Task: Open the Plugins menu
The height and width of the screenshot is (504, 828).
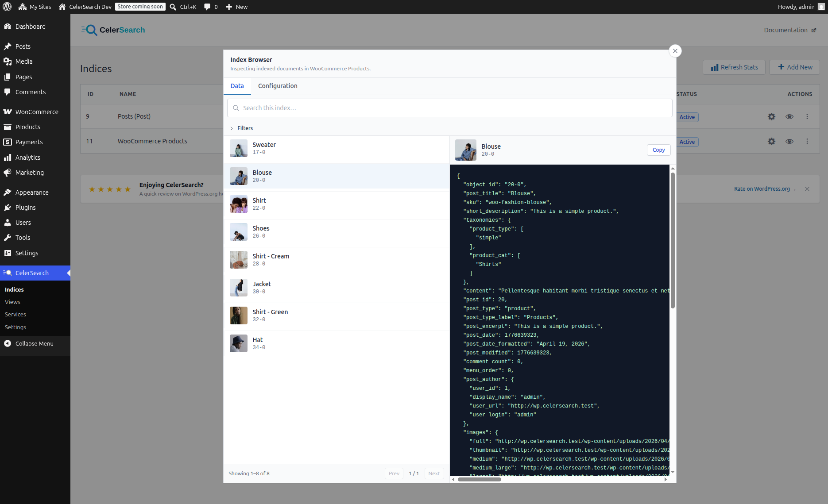Action: coord(35,208)
